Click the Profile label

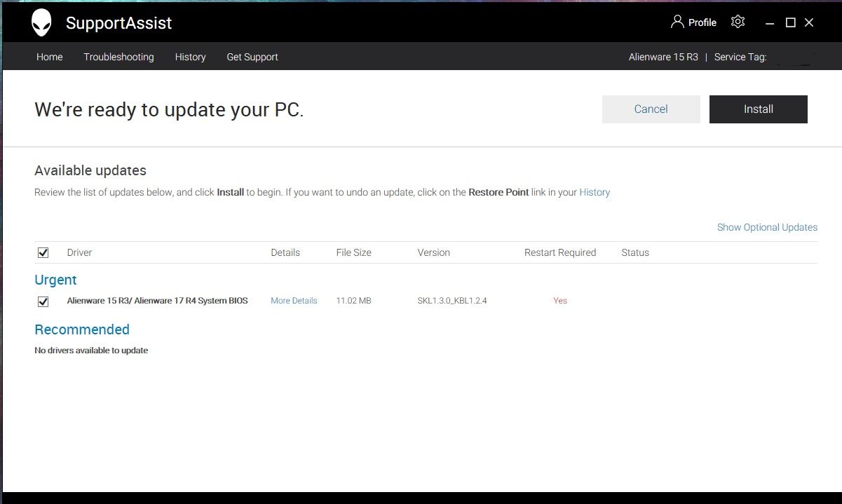click(702, 22)
